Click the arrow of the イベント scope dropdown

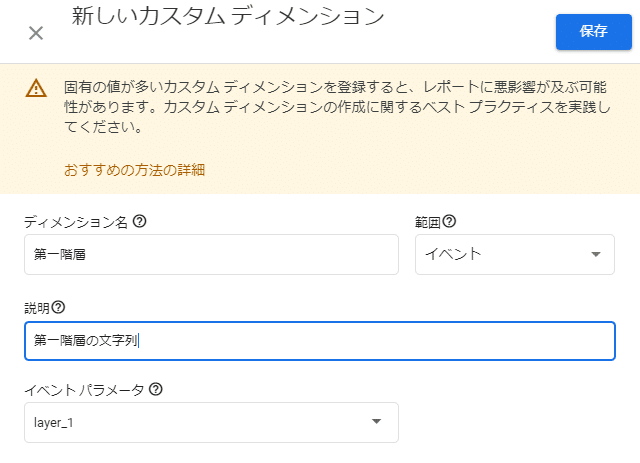click(x=596, y=254)
